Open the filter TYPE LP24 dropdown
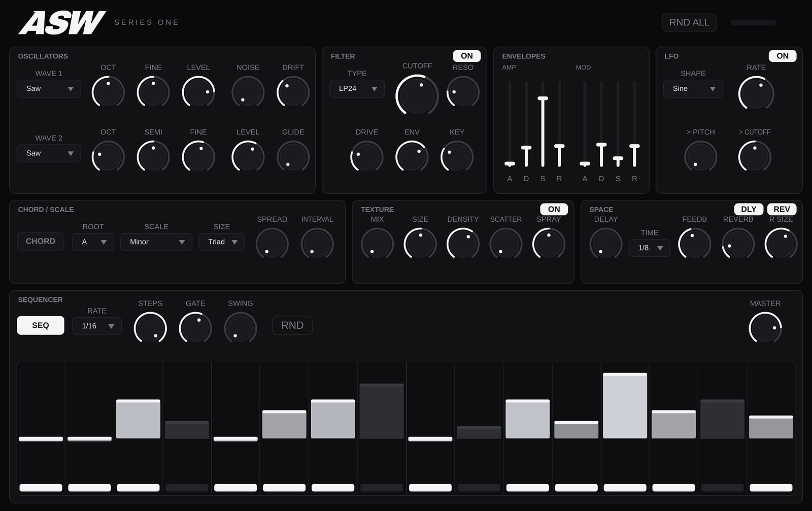 coord(357,89)
